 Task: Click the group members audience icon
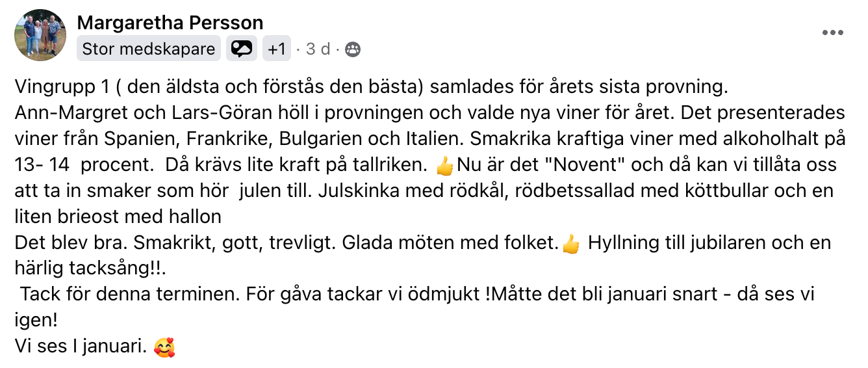pyautogui.click(x=353, y=49)
